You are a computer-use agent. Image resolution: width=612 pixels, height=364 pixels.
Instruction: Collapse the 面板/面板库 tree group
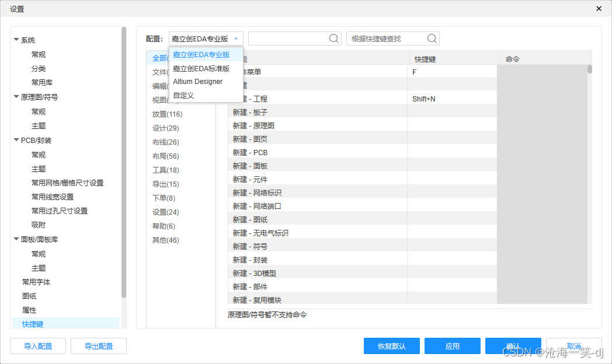(x=16, y=239)
